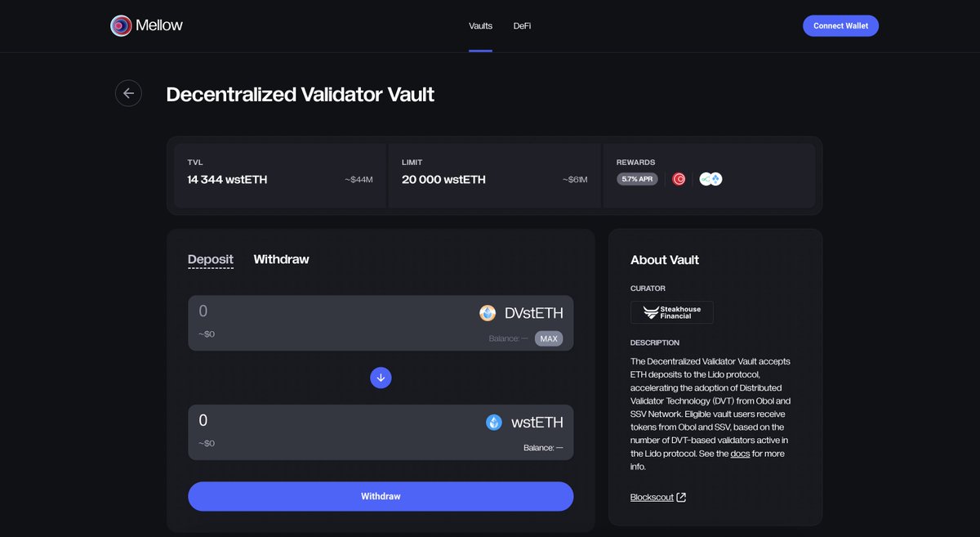This screenshot has width=980, height=537.
Task: Click the Obol and SSV rewards icons
Action: point(710,179)
